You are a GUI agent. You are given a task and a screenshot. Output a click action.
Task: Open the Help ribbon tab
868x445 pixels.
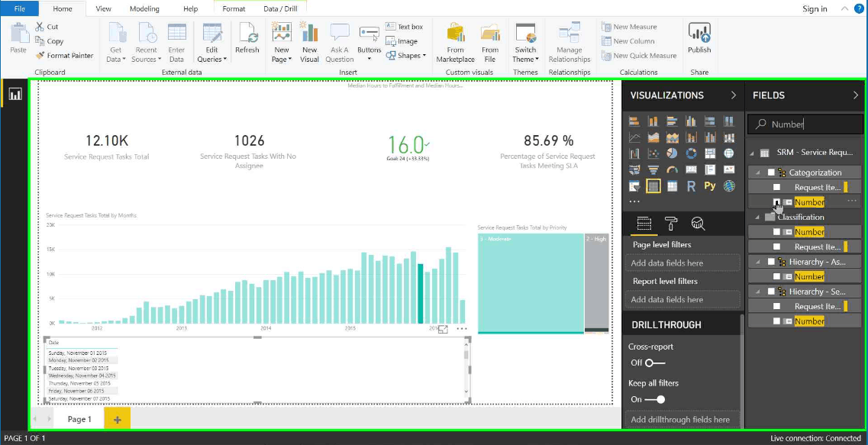point(190,9)
